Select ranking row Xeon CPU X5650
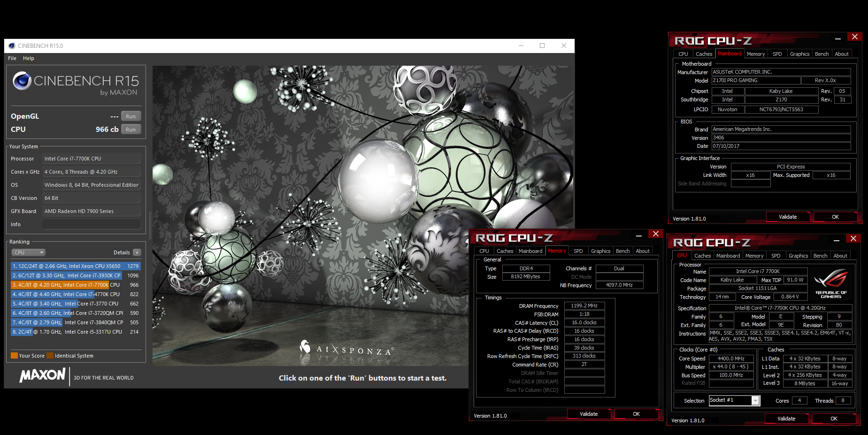This screenshot has width=868, height=435. [76, 266]
